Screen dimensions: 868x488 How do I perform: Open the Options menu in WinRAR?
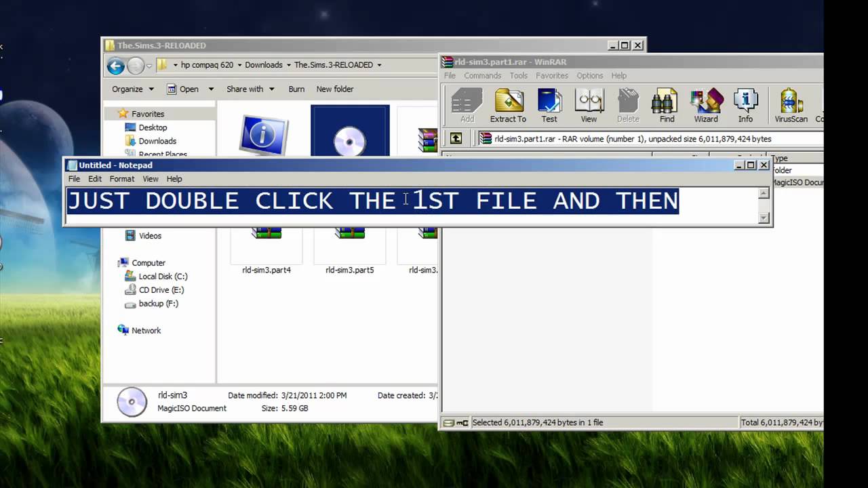[x=590, y=76]
